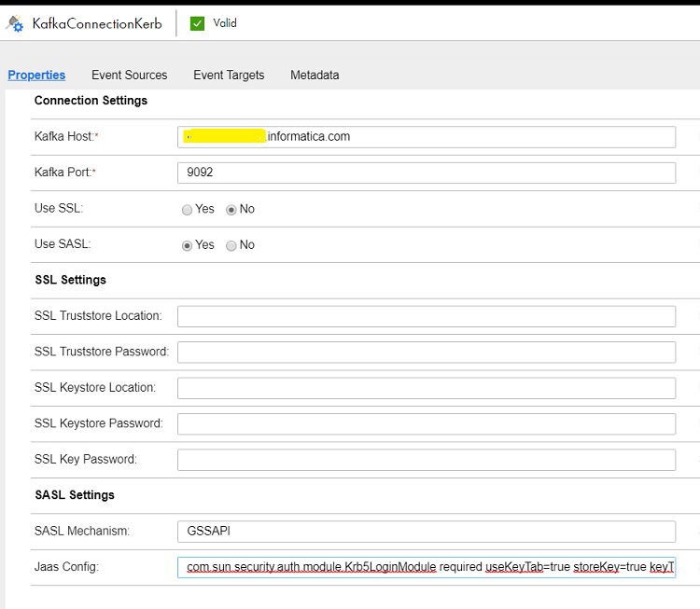Click the SASL Settings heading
Viewport: 700px width, 609px height.
coord(75,495)
